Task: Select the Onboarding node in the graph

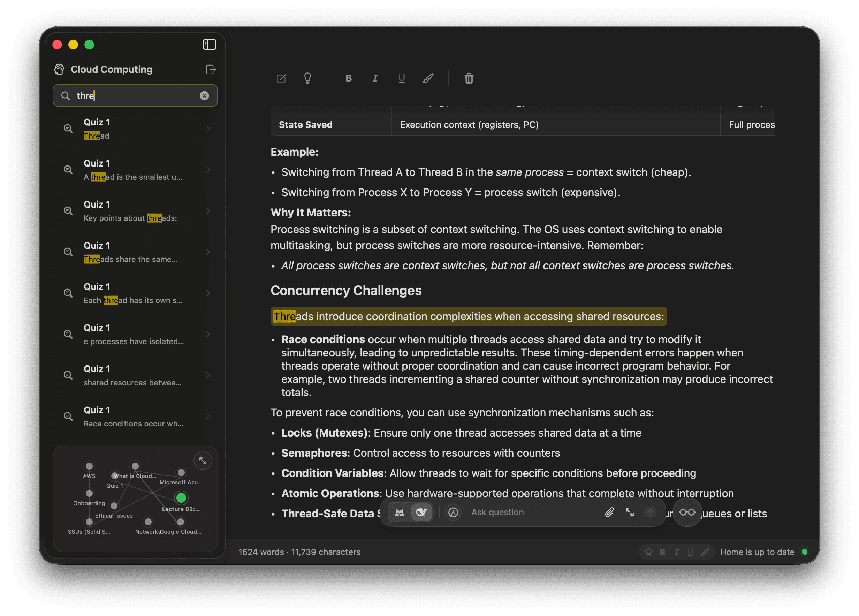Action: (89, 493)
